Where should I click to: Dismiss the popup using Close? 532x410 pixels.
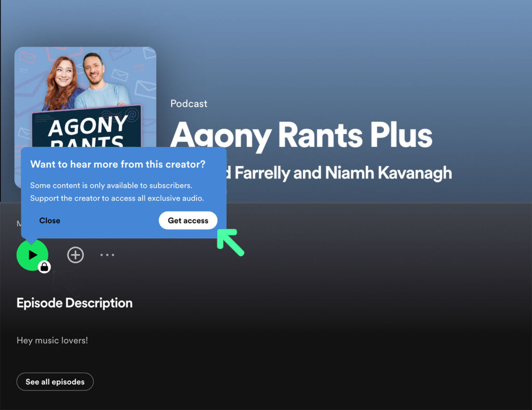pyautogui.click(x=49, y=221)
